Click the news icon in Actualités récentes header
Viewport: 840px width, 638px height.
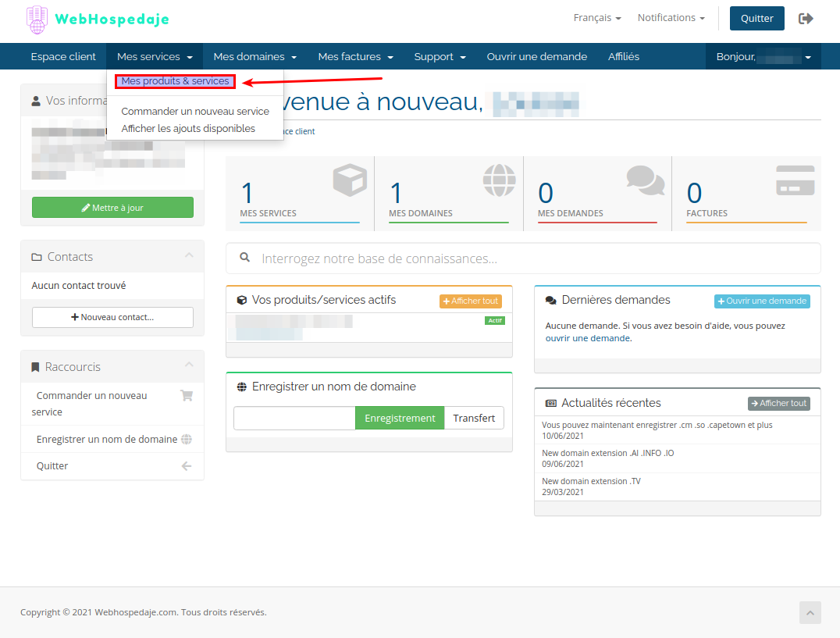point(550,404)
